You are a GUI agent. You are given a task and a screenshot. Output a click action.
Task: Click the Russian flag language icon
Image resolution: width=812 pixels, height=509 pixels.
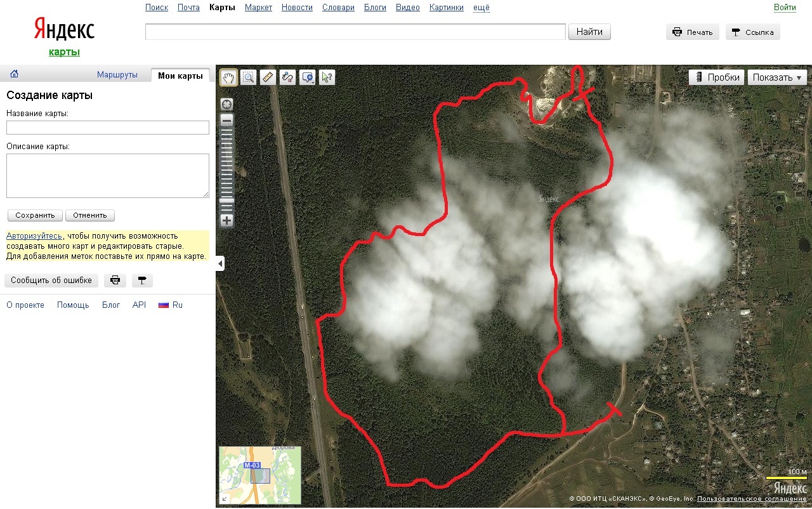(x=164, y=305)
